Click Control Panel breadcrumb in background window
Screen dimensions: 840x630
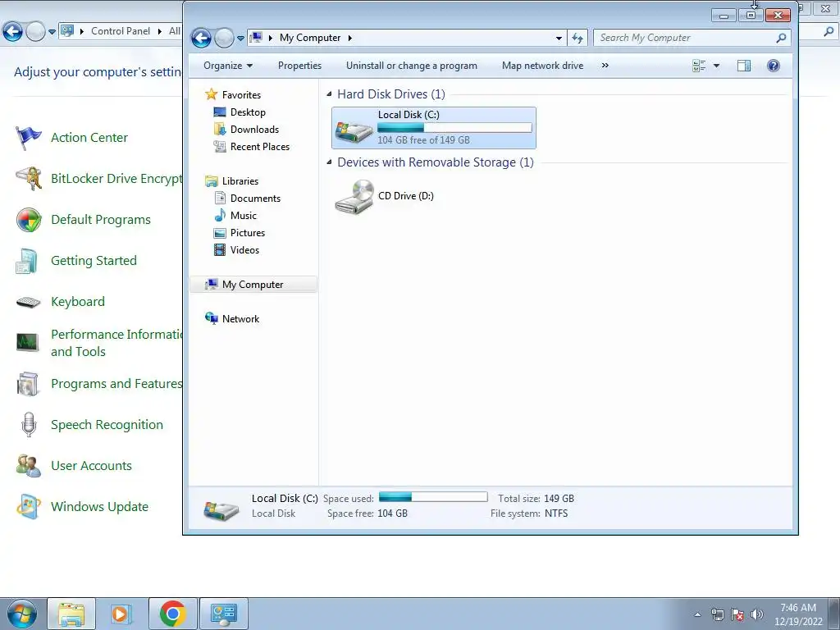(120, 31)
